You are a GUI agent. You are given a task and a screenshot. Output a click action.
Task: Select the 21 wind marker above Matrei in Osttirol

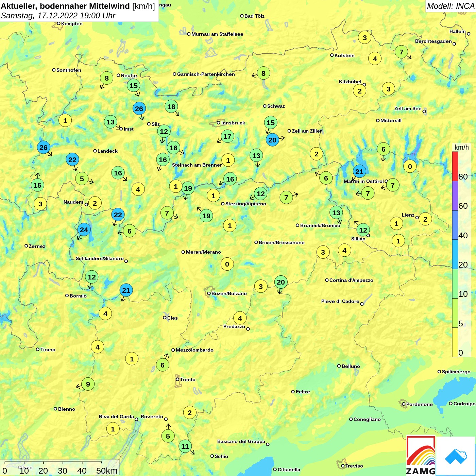(x=359, y=172)
